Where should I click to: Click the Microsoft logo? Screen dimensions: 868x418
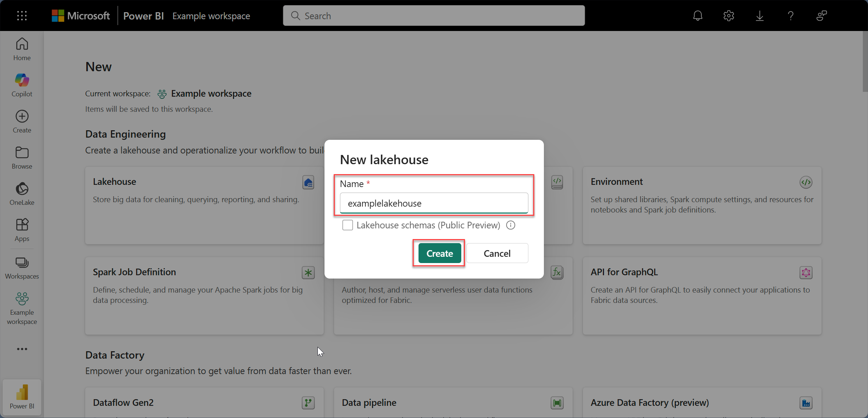[x=81, y=16]
